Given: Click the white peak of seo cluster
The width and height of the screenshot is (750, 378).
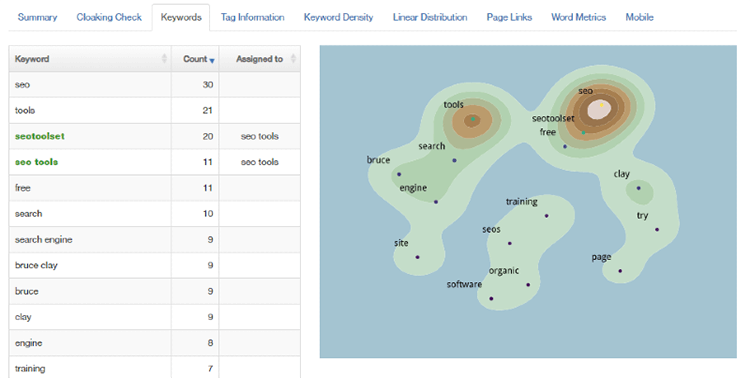Looking at the screenshot, I should 599,110.
